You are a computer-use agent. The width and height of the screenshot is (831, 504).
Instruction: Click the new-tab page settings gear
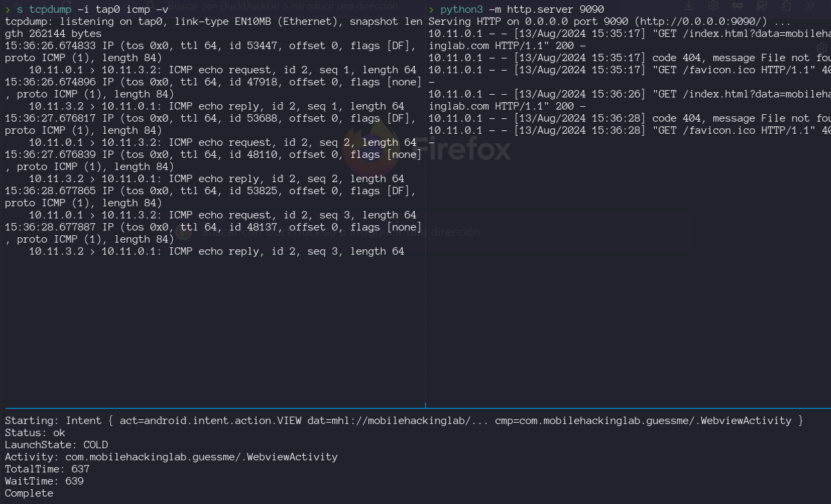coord(821,48)
